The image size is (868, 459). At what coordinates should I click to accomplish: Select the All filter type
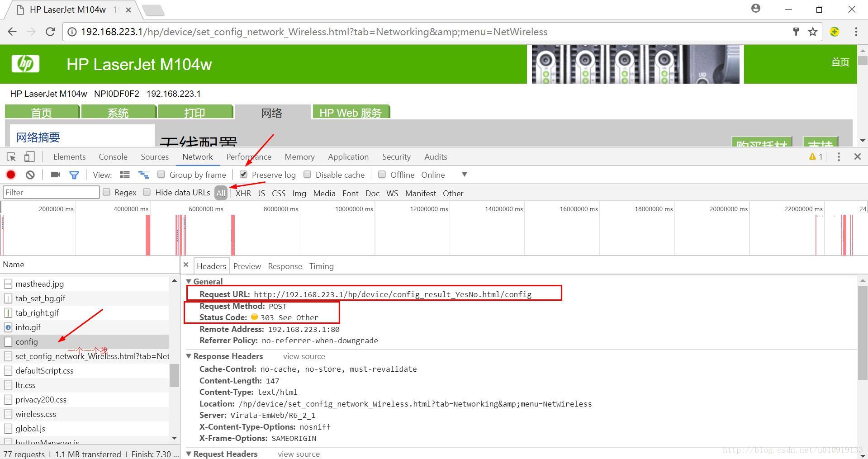221,193
